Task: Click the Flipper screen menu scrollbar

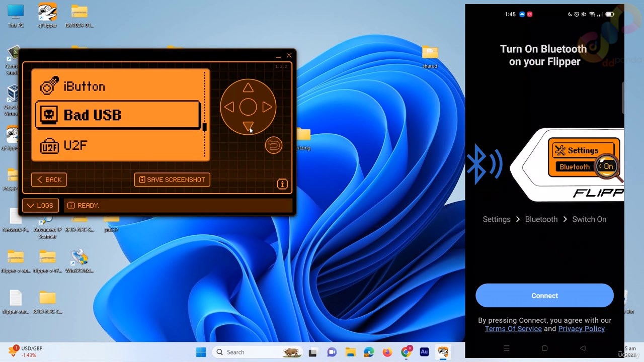Action: click(x=204, y=115)
